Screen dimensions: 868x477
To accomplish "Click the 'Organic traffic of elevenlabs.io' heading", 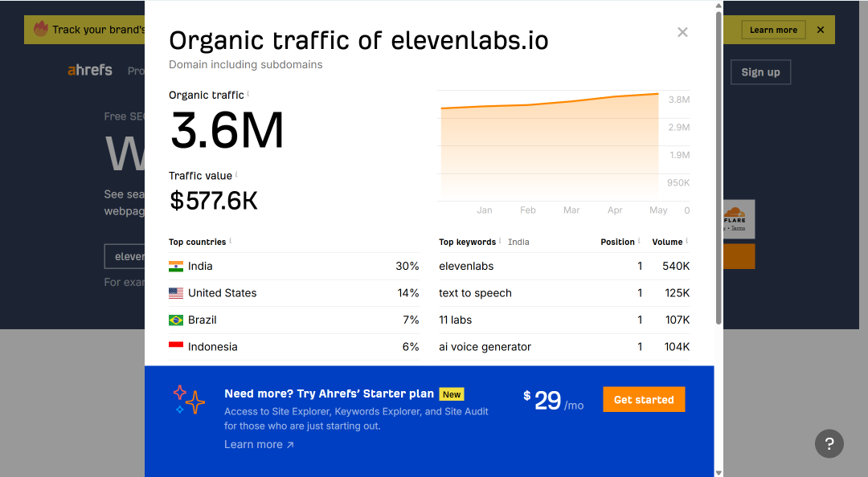I will point(358,40).
